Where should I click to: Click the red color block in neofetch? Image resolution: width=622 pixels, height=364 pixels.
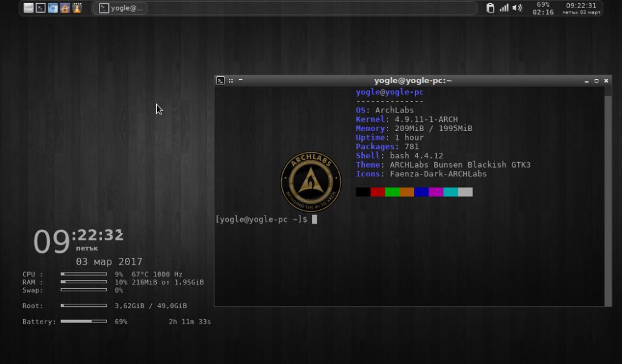378,192
